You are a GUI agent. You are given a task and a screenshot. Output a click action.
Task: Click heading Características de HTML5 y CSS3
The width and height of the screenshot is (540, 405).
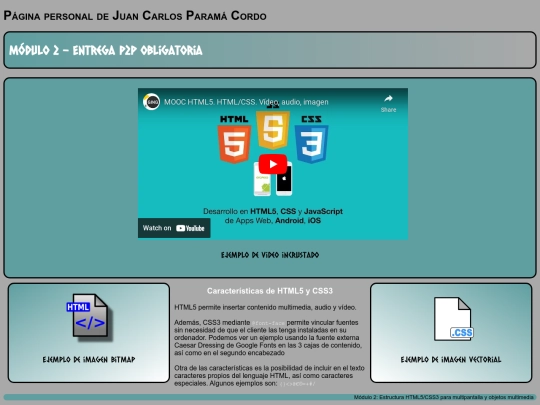(x=270, y=291)
